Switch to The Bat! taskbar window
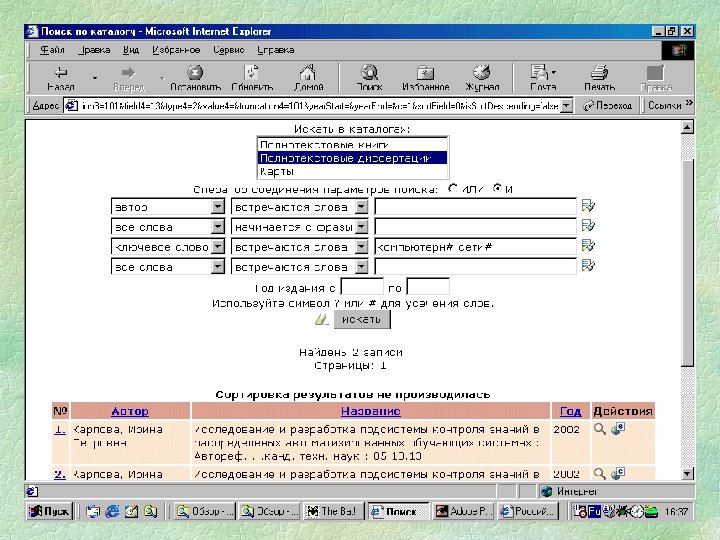The width and height of the screenshot is (720, 540). [x=333, y=511]
